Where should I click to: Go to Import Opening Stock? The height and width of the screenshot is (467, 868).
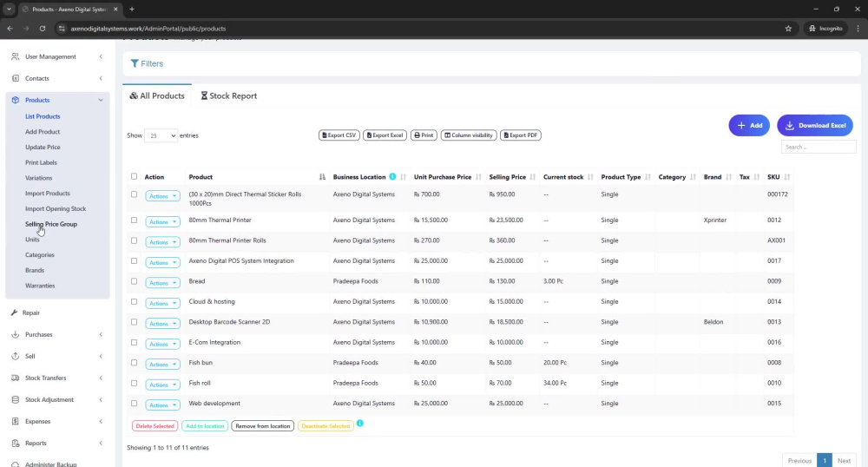coord(56,208)
